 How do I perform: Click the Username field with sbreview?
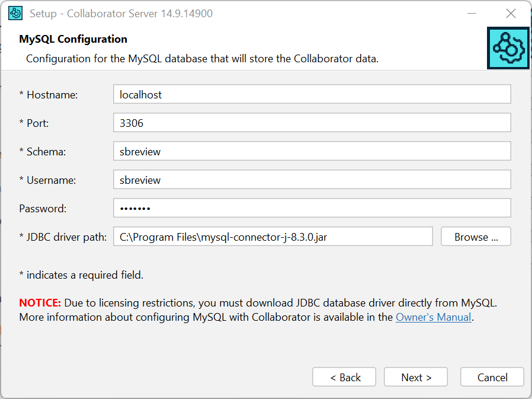tap(312, 179)
